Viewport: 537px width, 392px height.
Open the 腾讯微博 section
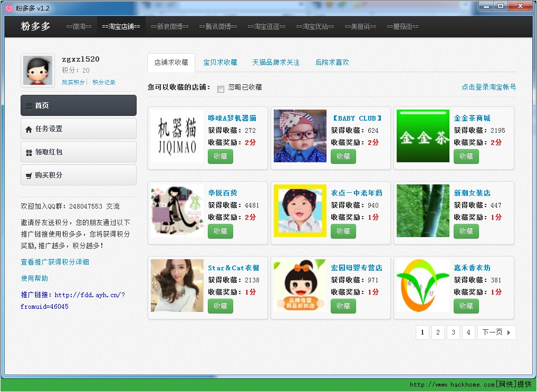218,26
